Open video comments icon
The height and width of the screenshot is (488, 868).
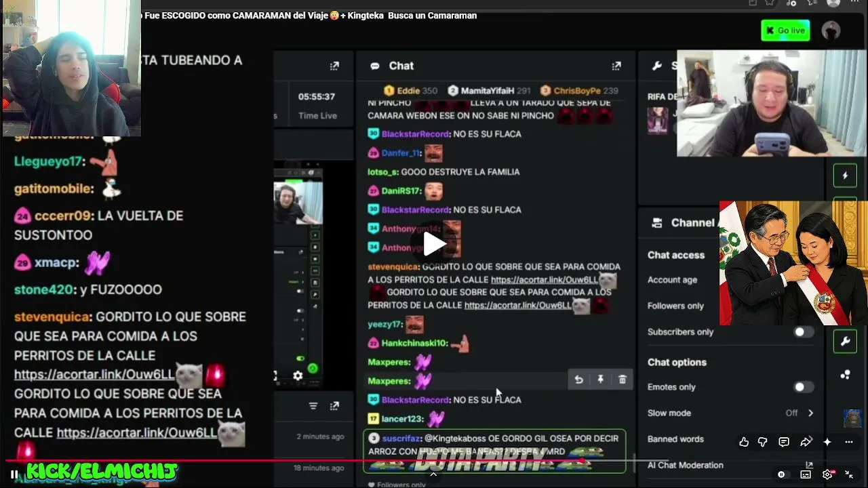(784, 442)
